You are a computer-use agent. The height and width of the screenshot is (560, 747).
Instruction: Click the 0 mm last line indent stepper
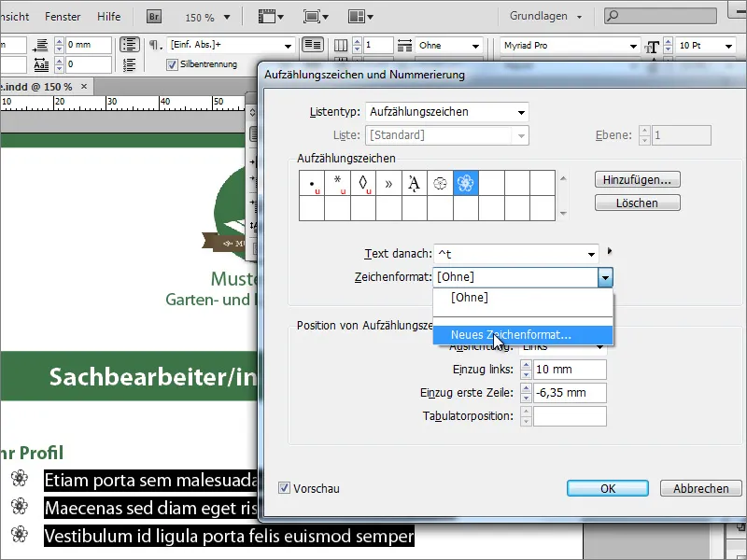[59, 45]
